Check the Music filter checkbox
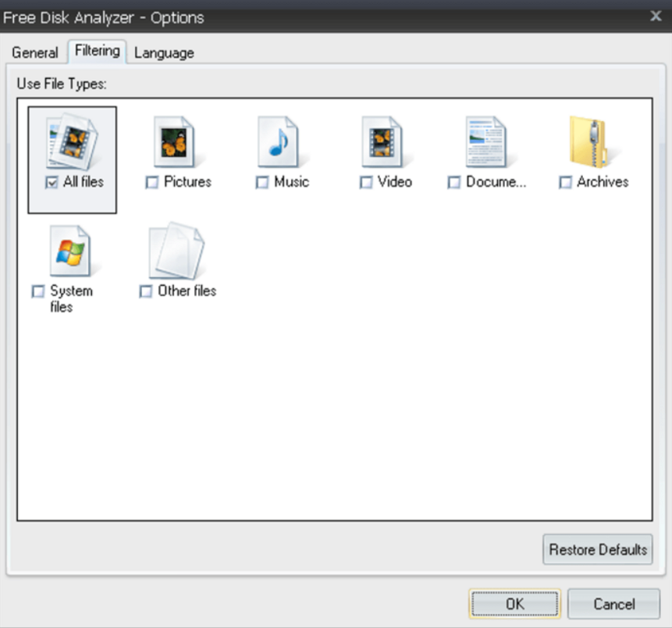672x628 pixels. (x=262, y=183)
